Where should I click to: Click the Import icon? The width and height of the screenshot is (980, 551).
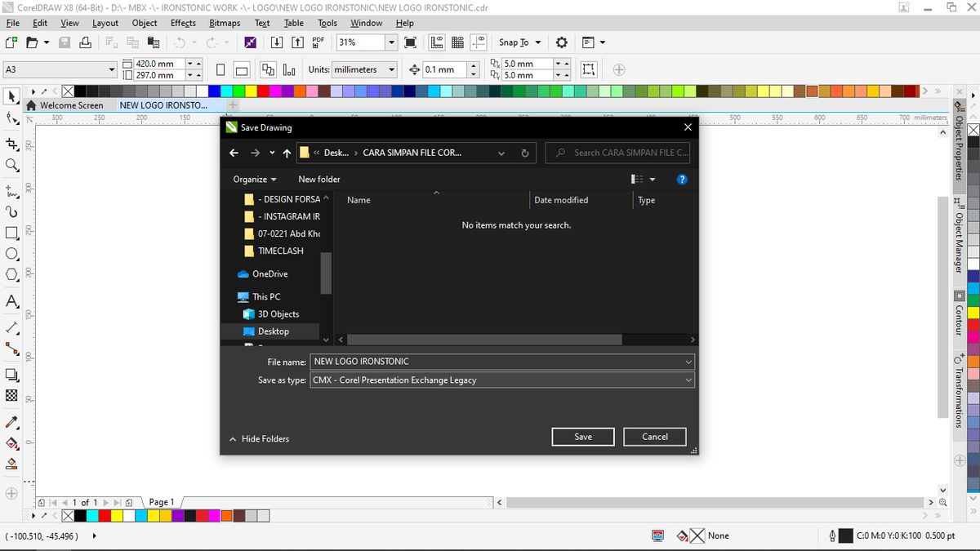coord(277,42)
